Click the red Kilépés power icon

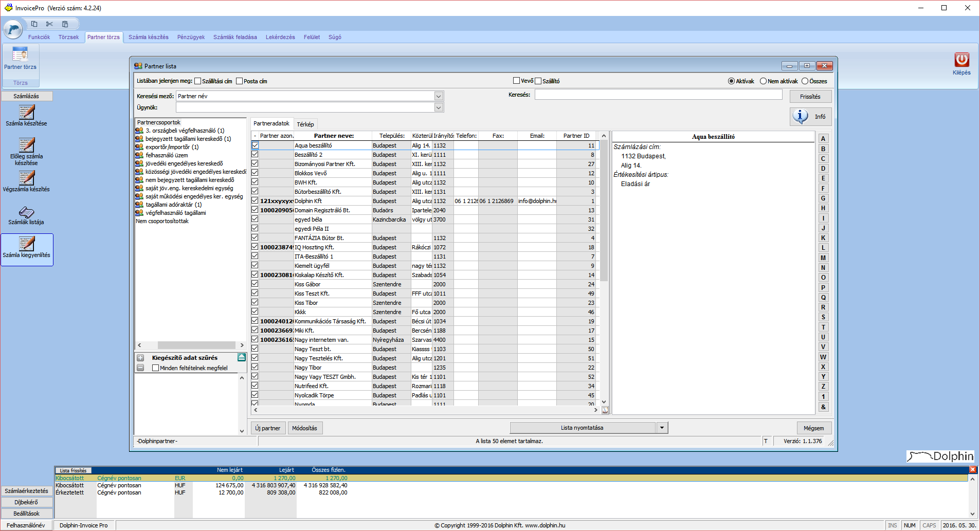pyautogui.click(x=961, y=60)
